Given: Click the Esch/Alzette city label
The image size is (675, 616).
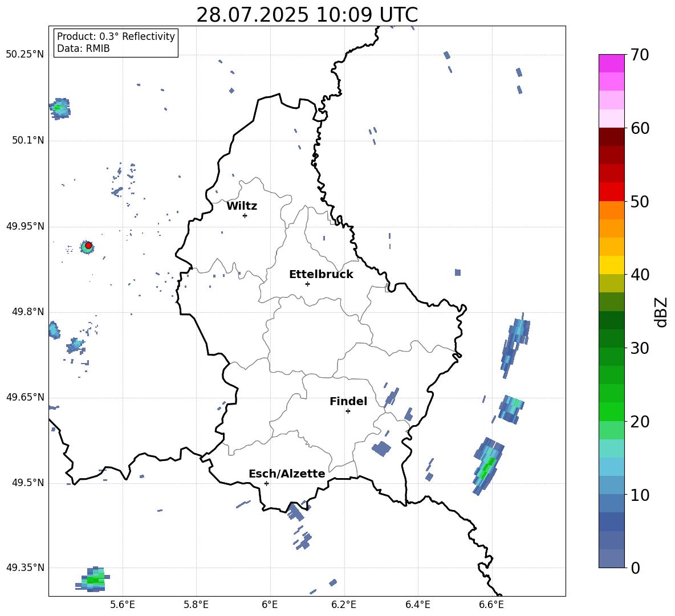Looking at the screenshot, I should [287, 474].
